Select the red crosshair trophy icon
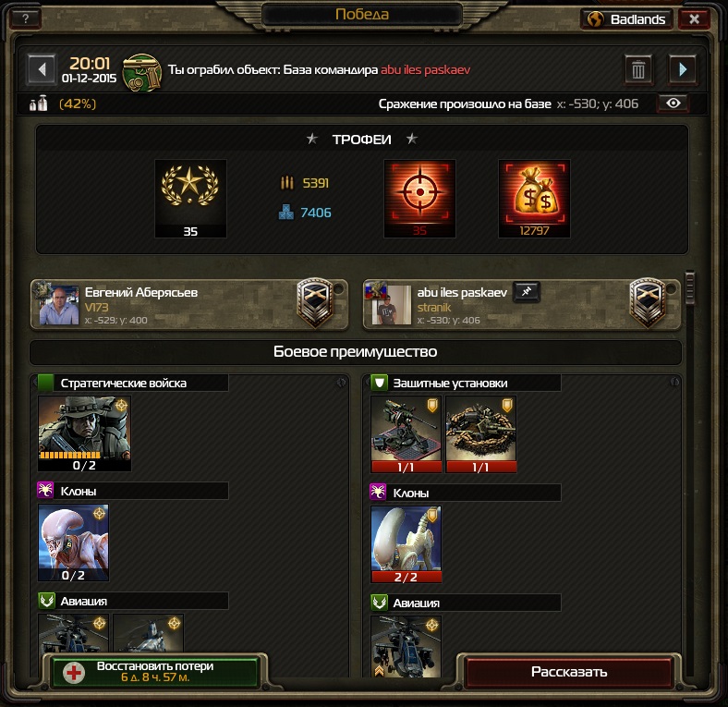This screenshot has height=707, width=728. [419, 199]
